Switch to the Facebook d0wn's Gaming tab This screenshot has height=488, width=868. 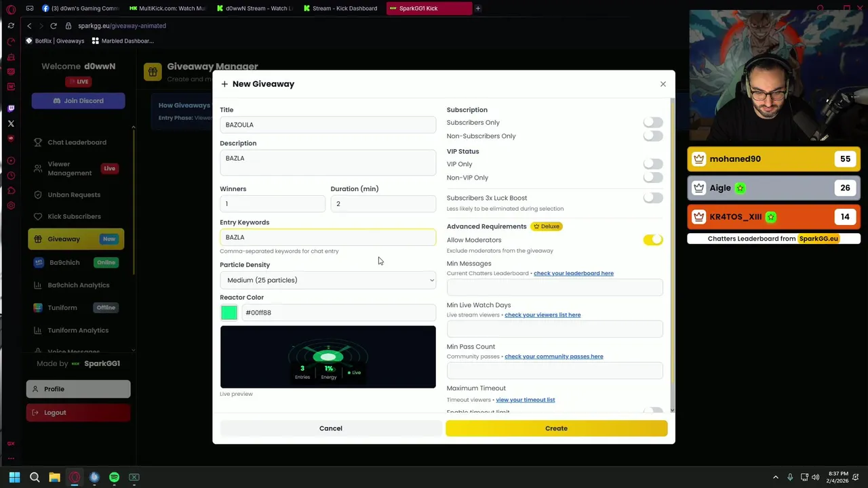80,8
